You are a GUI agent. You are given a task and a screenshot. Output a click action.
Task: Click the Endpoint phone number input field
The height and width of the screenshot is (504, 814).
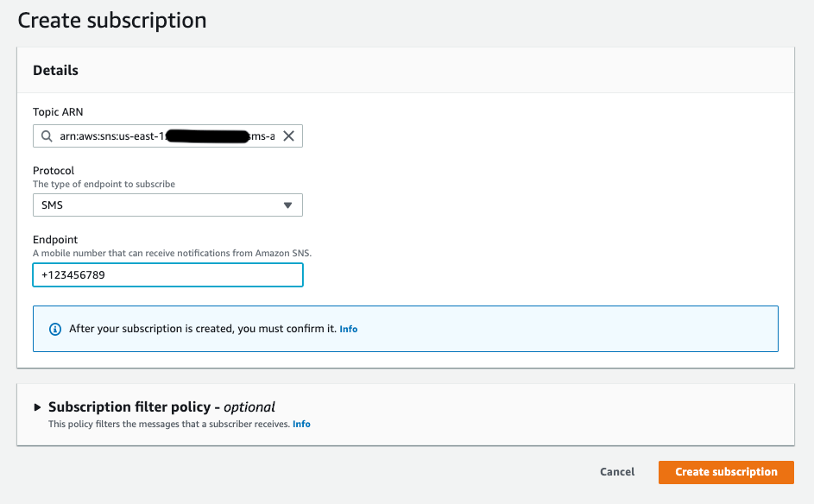(167, 274)
